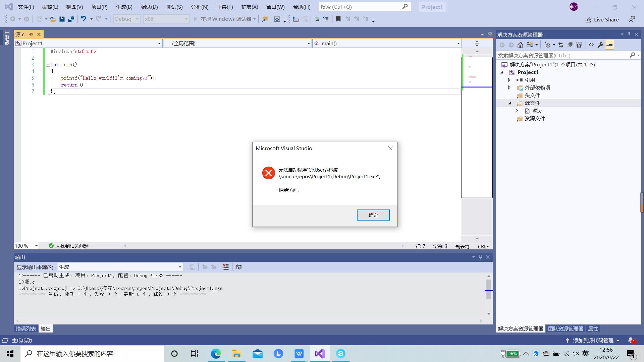
Task: Click 确定 in the error dialog
Action: click(373, 215)
